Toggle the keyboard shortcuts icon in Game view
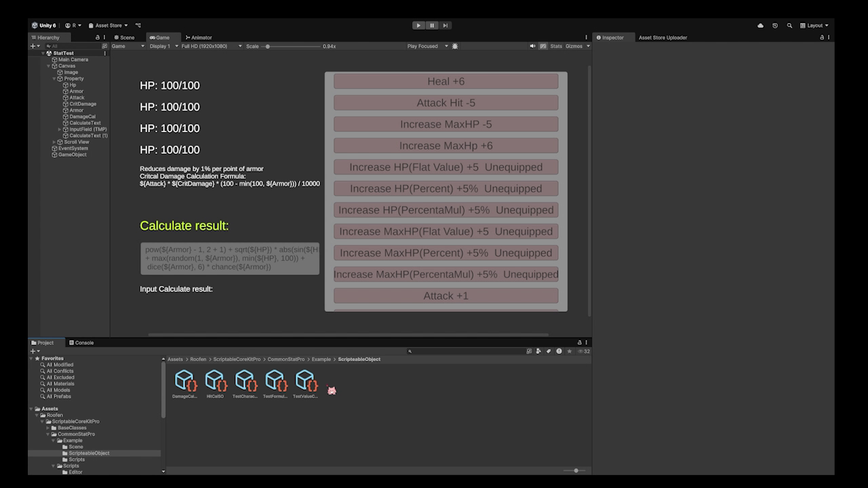The image size is (868, 488). tap(543, 46)
